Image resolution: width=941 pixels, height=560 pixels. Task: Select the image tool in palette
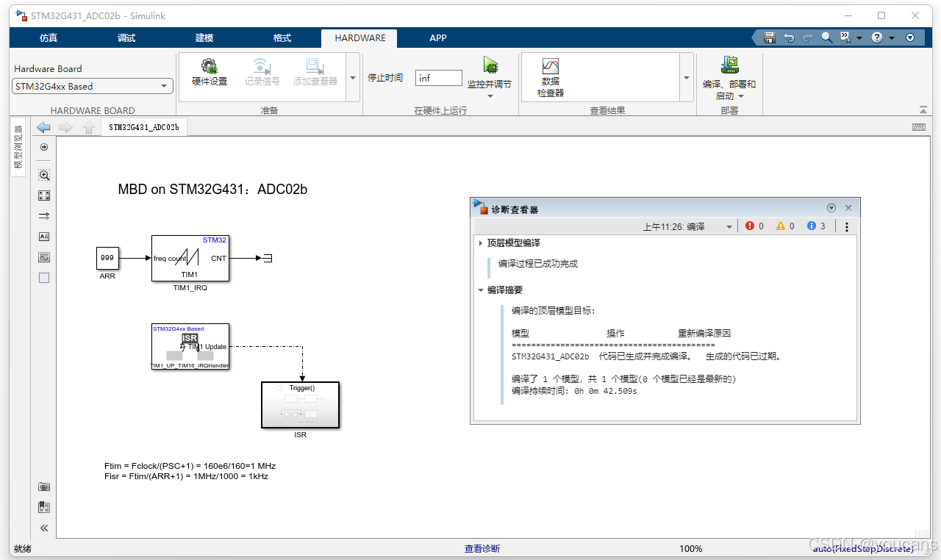[x=44, y=257]
